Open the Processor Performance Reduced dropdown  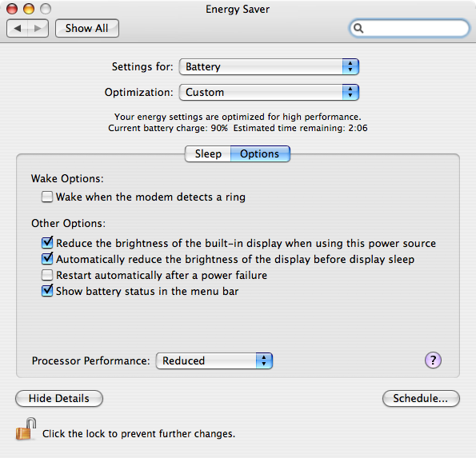coord(214,360)
